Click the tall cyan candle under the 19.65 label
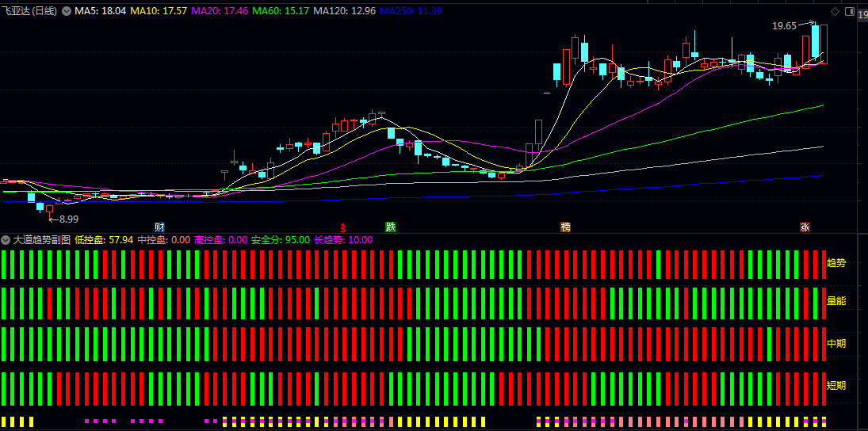The image size is (868, 431). [815, 41]
